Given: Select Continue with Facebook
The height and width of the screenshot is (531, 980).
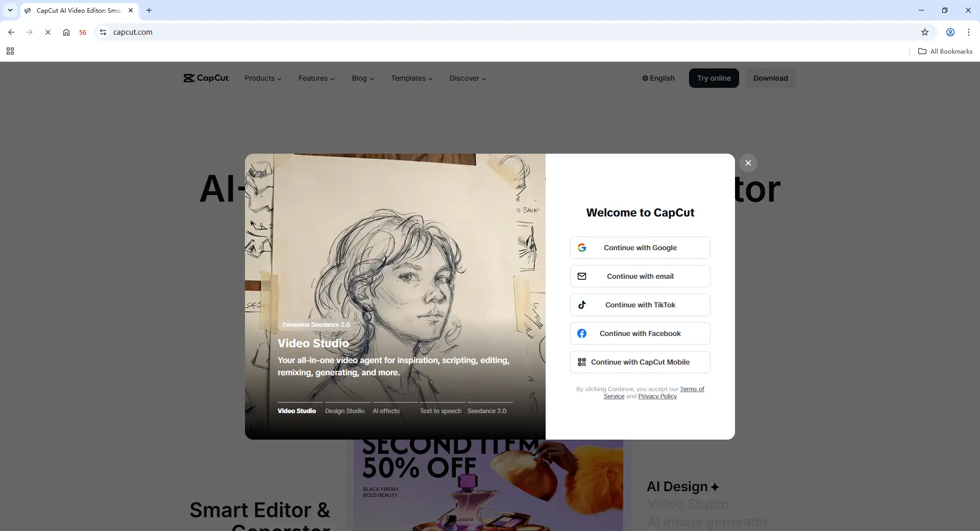Looking at the screenshot, I should [x=640, y=333].
